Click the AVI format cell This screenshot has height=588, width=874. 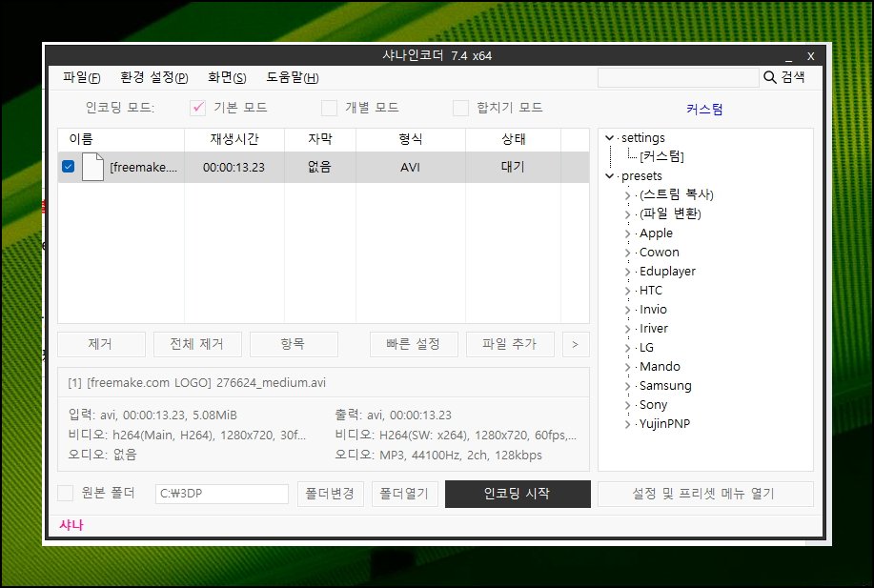click(x=410, y=167)
